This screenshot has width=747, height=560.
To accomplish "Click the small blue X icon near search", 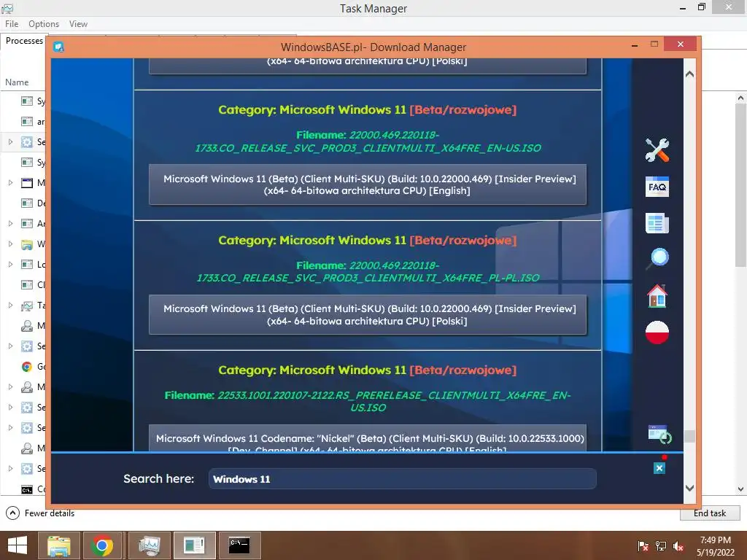I will (x=659, y=468).
